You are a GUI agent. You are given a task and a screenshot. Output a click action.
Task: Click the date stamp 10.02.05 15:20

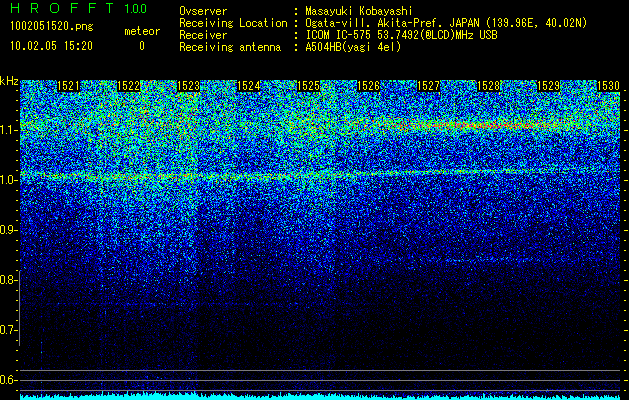51,46
